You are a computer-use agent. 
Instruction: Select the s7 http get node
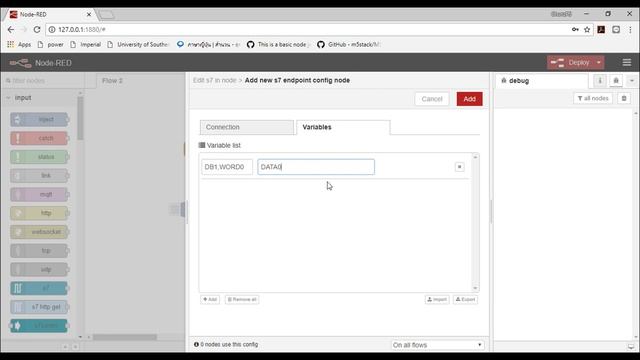pos(39,307)
